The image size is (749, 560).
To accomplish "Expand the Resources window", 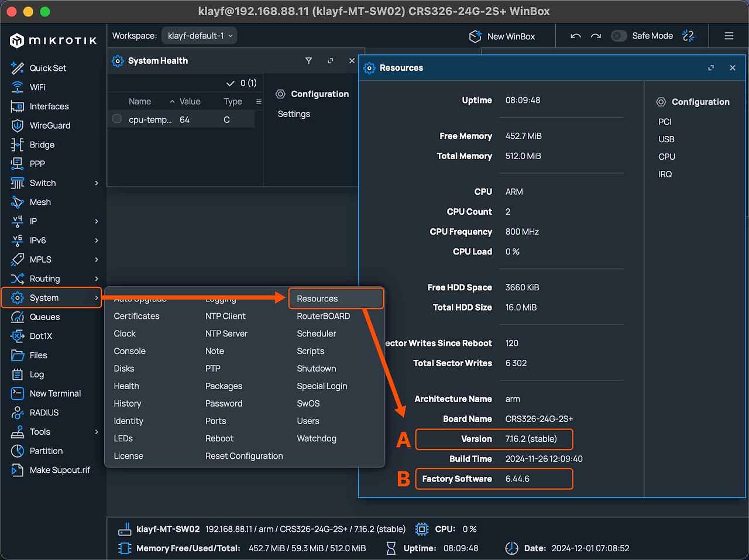I will click(x=711, y=68).
